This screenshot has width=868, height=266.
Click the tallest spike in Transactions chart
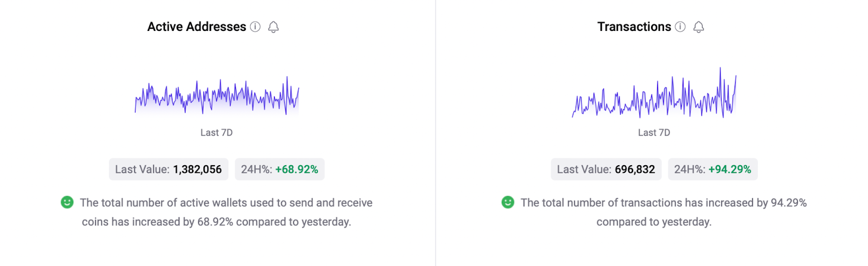click(720, 70)
